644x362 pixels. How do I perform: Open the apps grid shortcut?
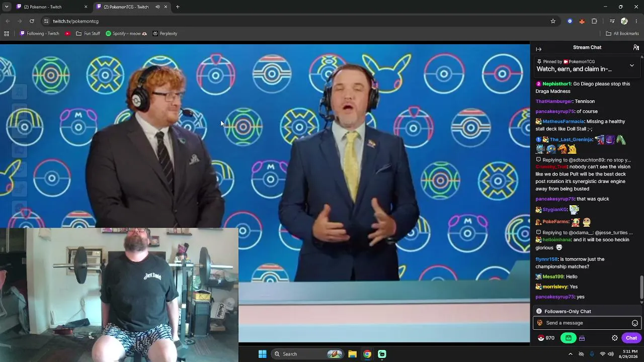pos(7,34)
